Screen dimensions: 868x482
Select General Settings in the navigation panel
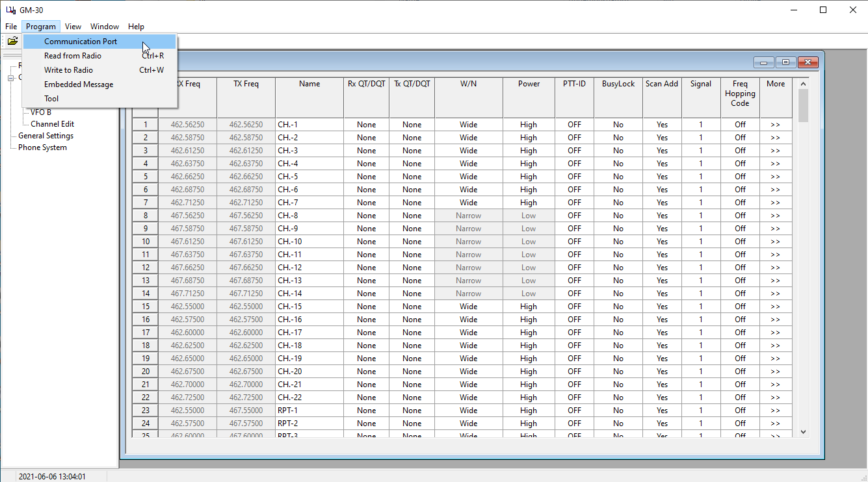coord(46,135)
